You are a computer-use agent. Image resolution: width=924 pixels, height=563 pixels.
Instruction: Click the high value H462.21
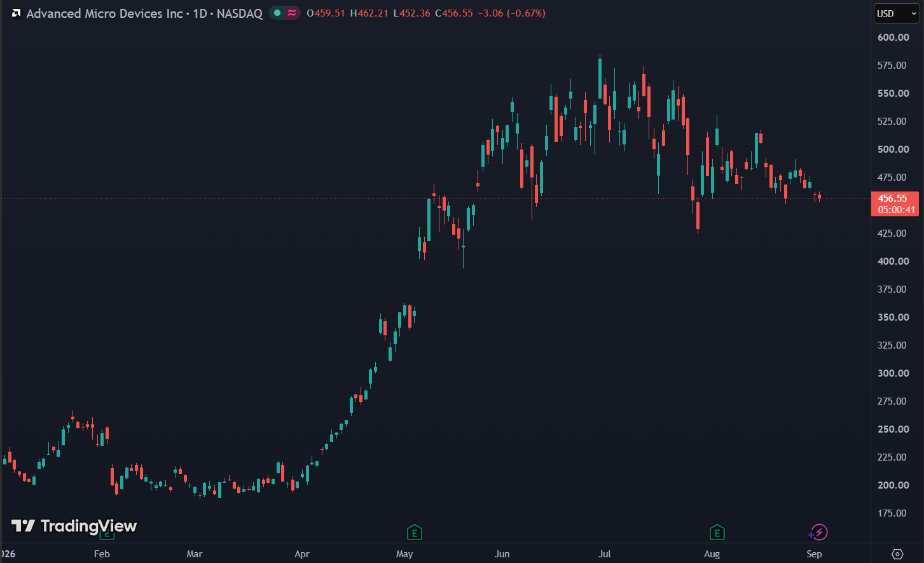coord(369,13)
